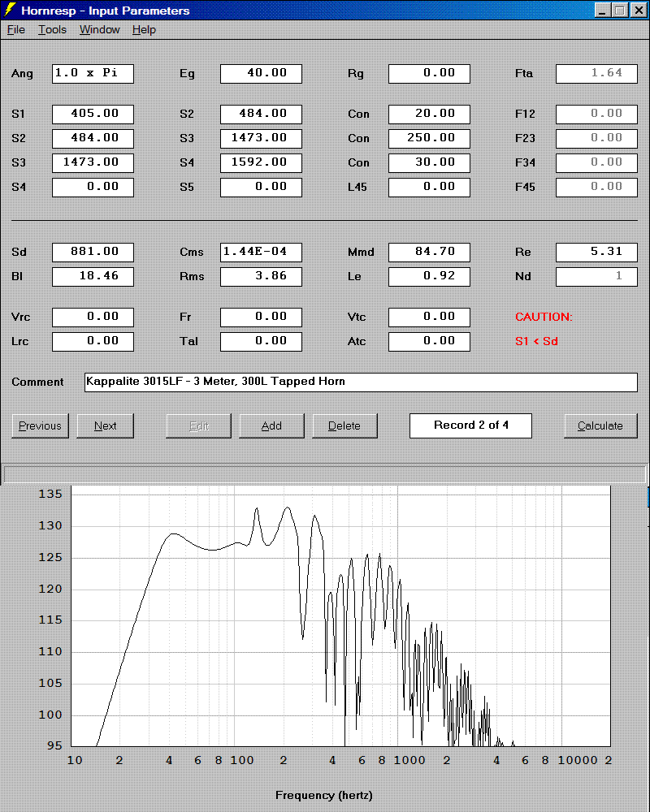Select the Rg input field
The height and width of the screenshot is (812, 650).
click(429, 74)
